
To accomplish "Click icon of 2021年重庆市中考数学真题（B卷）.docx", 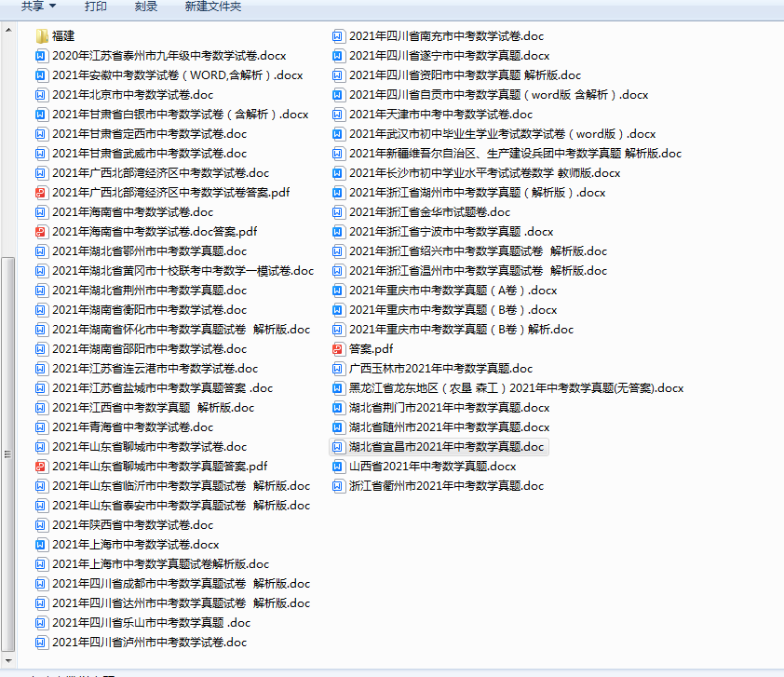I will click(x=338, y=310).
